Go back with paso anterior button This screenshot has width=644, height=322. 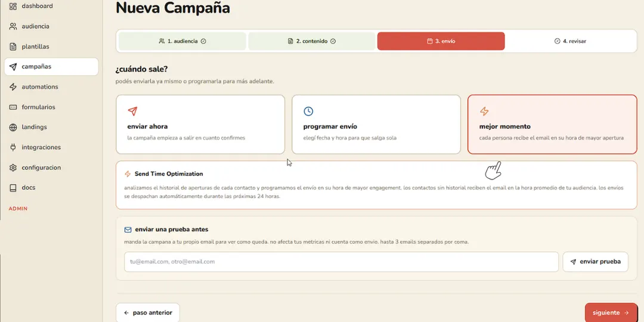pos(148,312)
